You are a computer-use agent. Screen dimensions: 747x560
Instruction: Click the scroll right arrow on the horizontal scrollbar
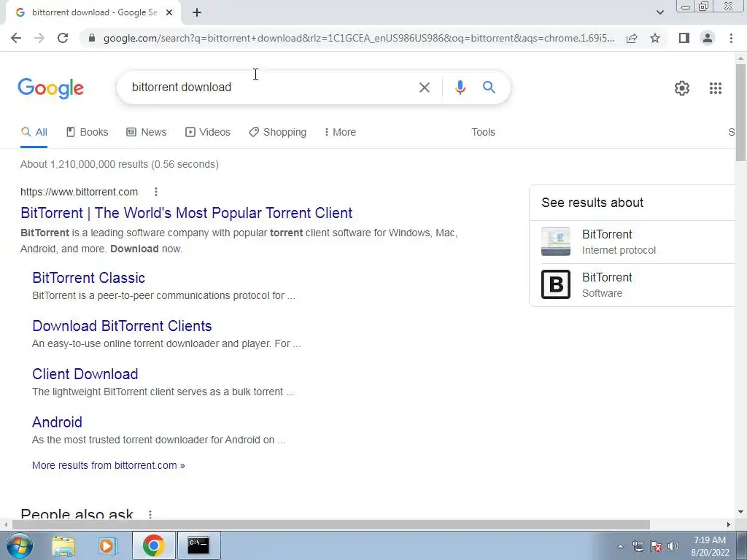click(x=729, y=524)
